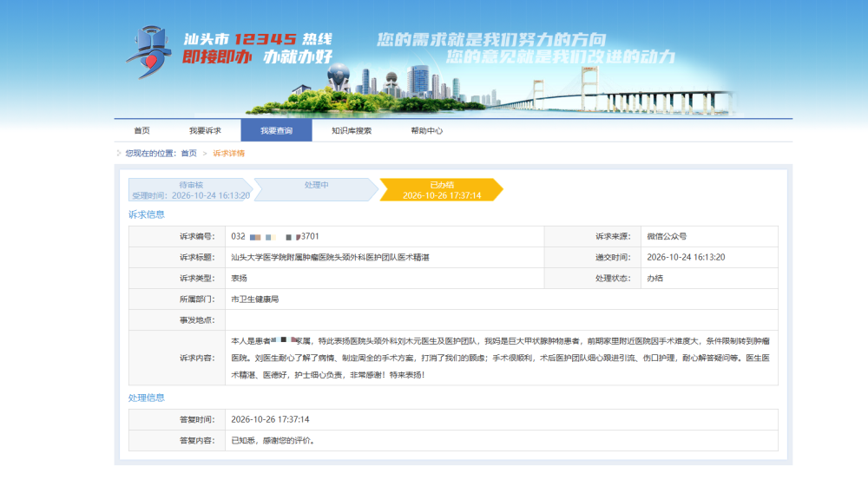Open the 我要诉求 navigation tab
Screen dimensions: 868x480
[205, 131]
